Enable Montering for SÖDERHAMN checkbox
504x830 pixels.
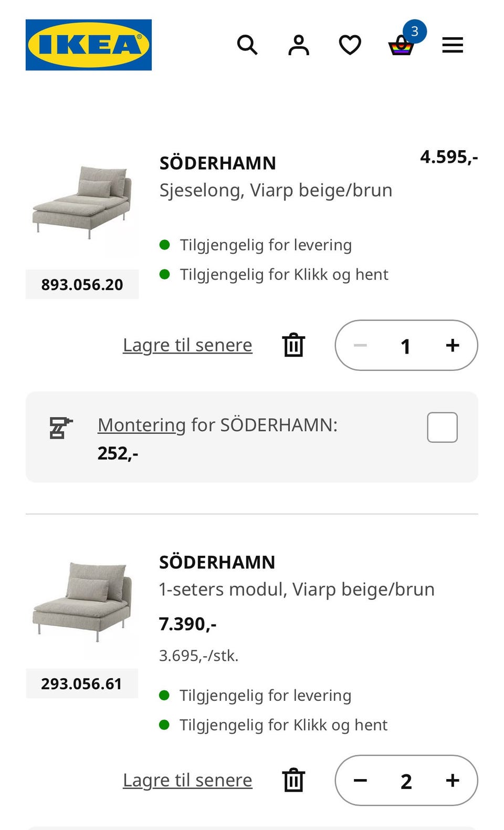442,428
